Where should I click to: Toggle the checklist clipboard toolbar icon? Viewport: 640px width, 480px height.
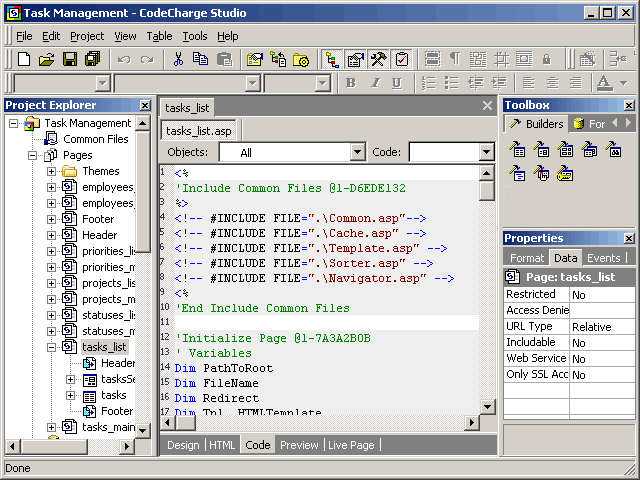point(402,60)
